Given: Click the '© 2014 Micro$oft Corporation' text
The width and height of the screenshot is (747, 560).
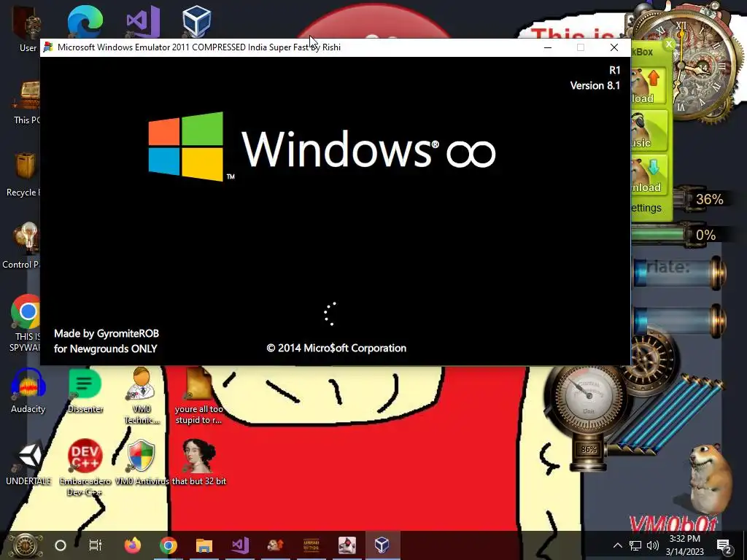Looking at the screenshot, I should [336, 348].
